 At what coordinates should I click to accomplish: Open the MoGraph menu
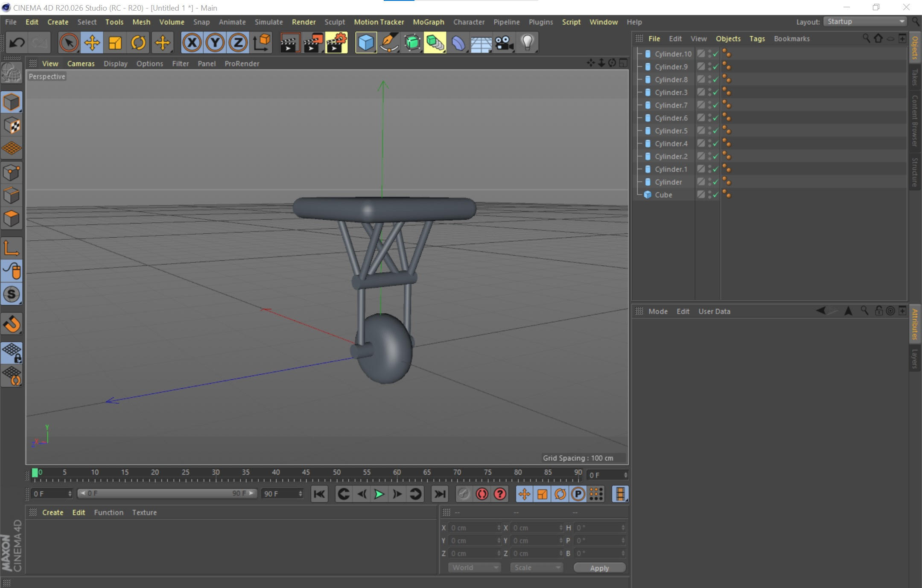tap(428, 22)
